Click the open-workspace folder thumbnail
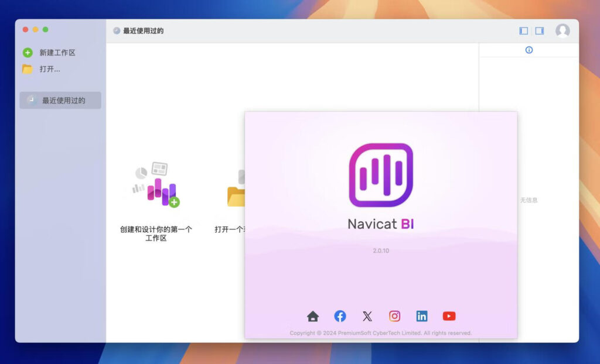This screenshot has width=600, height=364. [x=237, y=193]
